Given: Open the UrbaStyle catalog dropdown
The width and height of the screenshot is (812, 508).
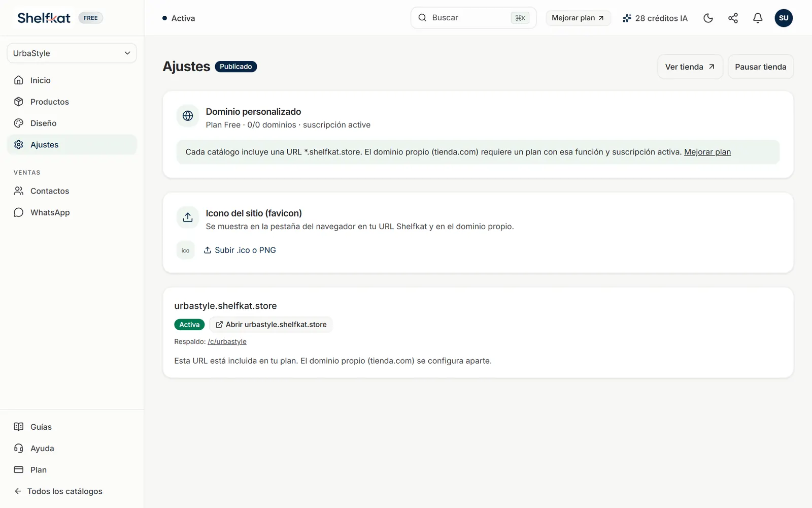Looking at the screenshot, I should click(72, 53).
